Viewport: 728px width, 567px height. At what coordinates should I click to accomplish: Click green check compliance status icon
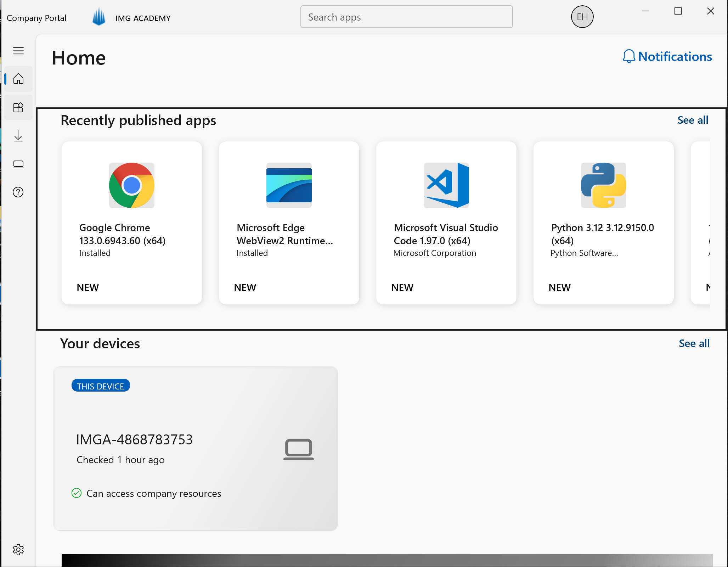pyautogui.click(x=77, y=493)
